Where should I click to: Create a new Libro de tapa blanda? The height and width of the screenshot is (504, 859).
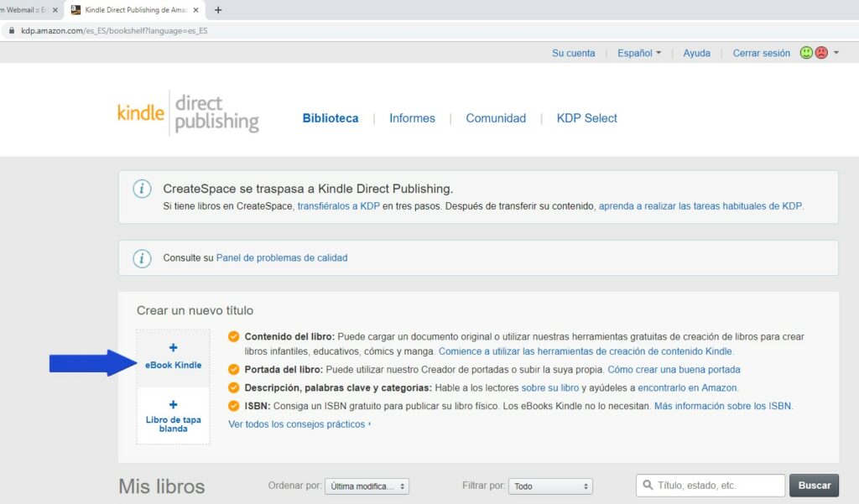pos(173,416)
